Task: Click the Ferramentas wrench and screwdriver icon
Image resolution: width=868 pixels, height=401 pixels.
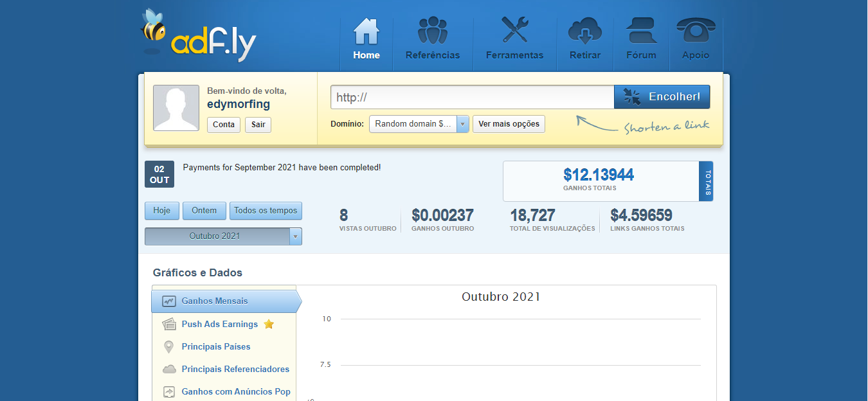Action: coord(514,30)
